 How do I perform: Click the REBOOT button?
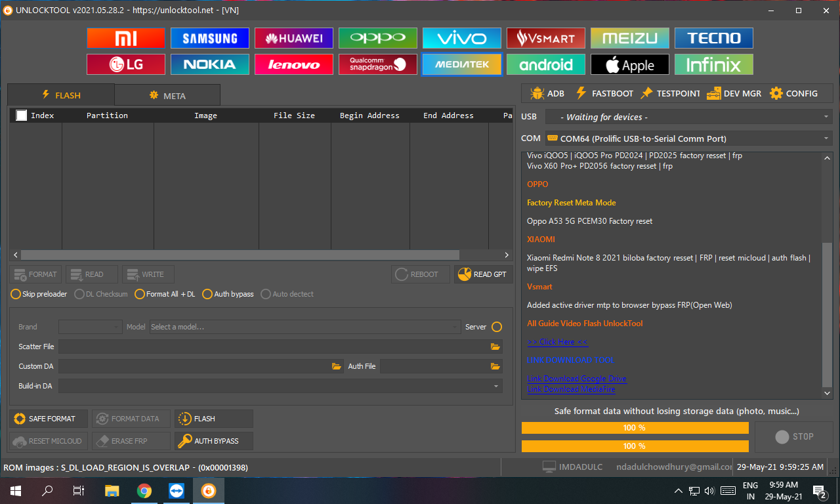tap(421, 274)
